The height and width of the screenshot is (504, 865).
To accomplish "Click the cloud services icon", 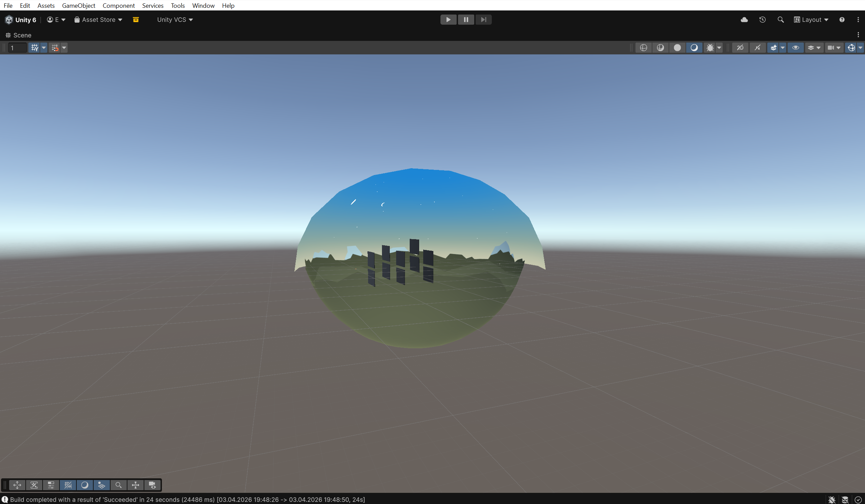I will 744,20.
